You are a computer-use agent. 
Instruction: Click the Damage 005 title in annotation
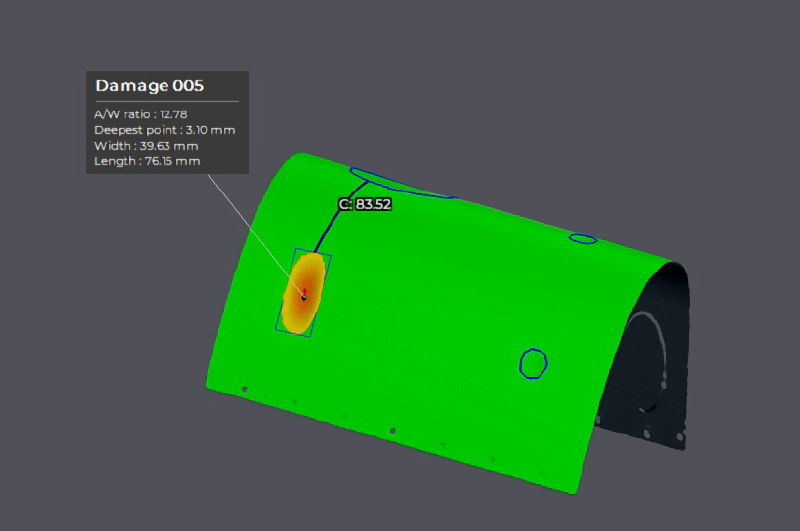[150, 86]
